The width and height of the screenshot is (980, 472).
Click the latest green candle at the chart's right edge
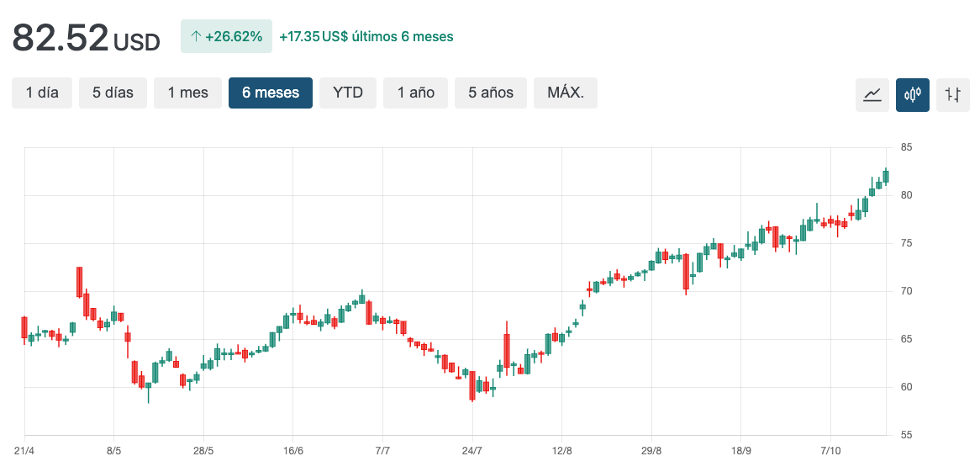886,177
